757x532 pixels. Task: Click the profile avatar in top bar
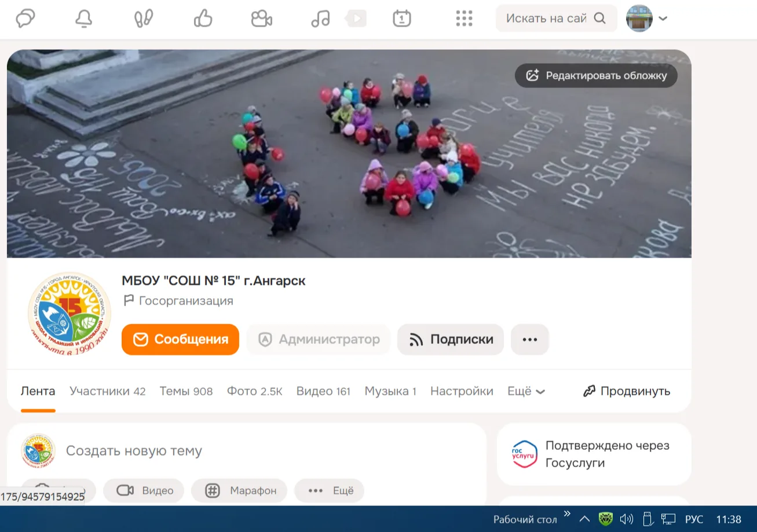point(639,19)
